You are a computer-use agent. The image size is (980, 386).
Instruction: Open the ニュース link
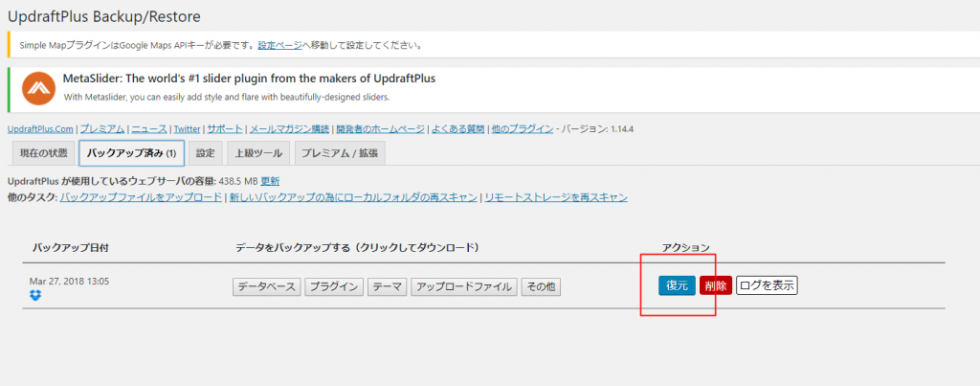coord(148,129)
